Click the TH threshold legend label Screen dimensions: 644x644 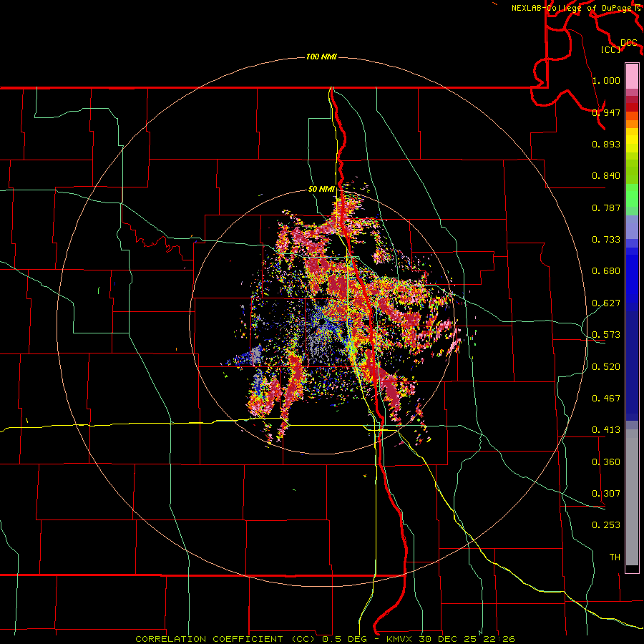615,557
